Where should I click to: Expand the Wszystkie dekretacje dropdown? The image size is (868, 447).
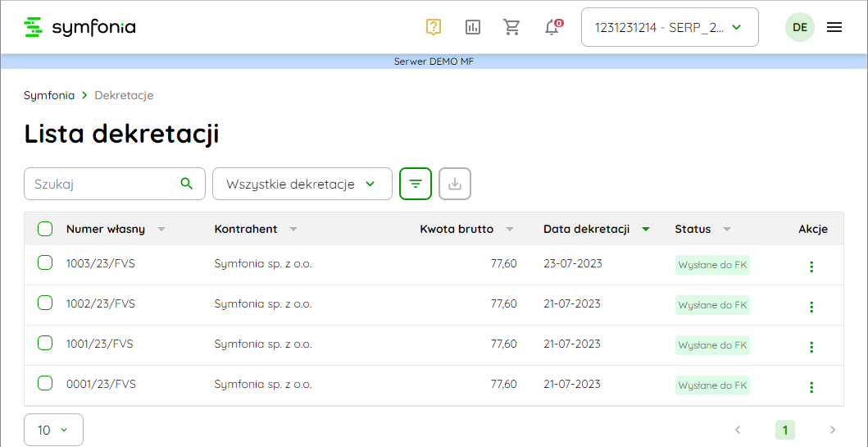pyautogui.click(x=302, y=184)
